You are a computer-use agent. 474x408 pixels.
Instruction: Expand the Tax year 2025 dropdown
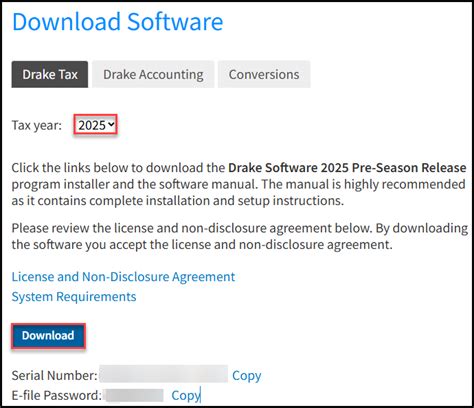coord(96,125)
